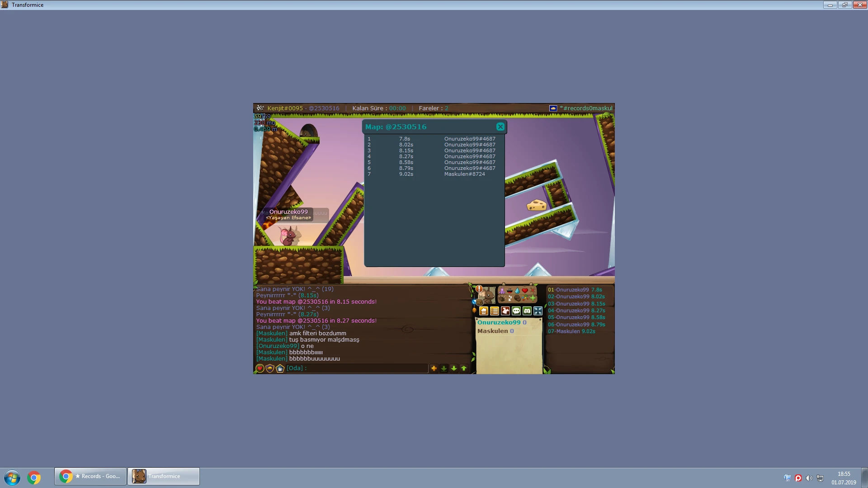Switch to Records Chrome window on taskbar

pos(90,476)
